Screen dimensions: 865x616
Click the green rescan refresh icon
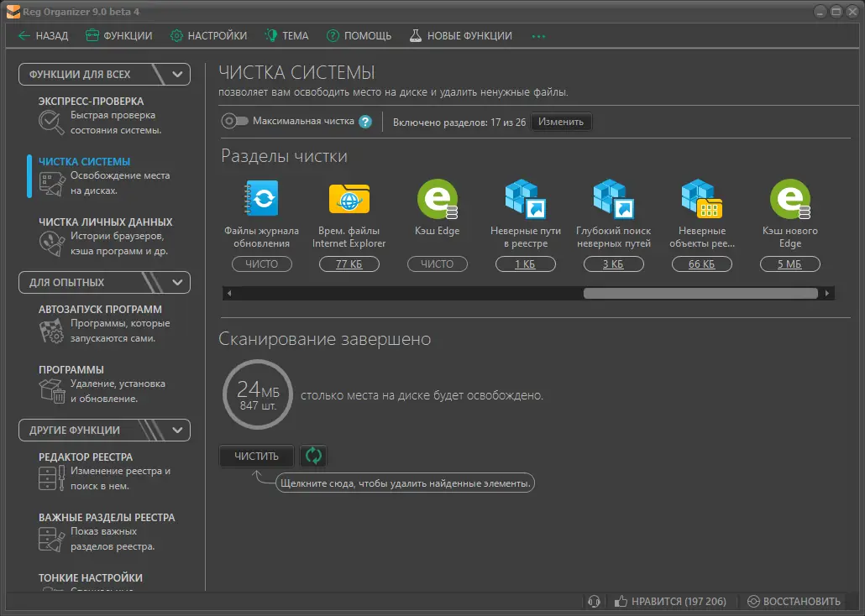click(313, 456)
